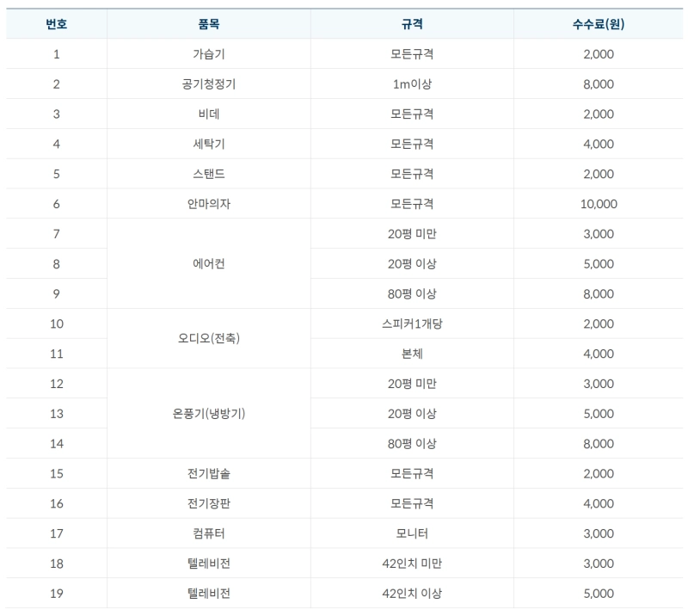Click the 품목 column header
688x616 pixels.
tap(208, 24)
